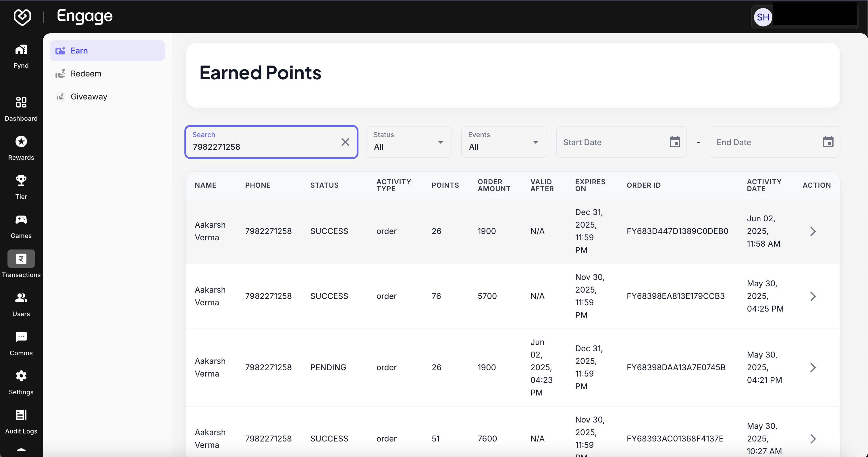868x457 pixels.
Task: Click activity date May 30, 2025, 04:21 PM
Action: [x=764, y=368]
